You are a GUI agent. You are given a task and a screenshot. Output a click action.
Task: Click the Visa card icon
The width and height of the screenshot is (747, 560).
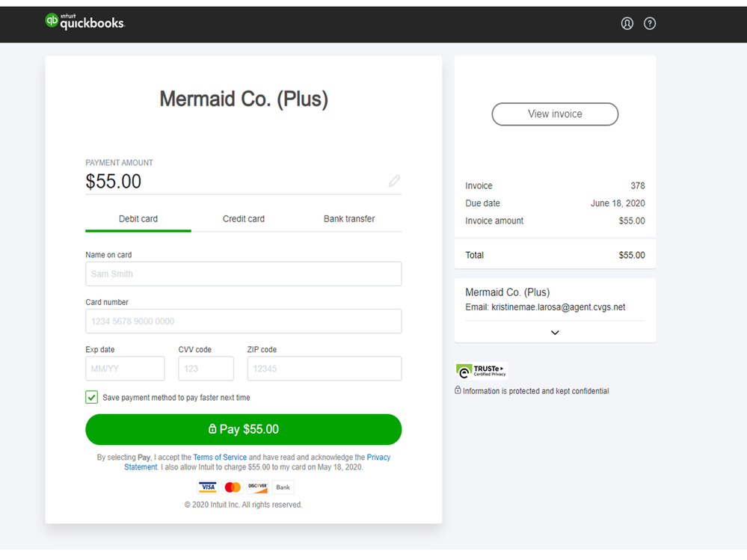click(207, 487)
